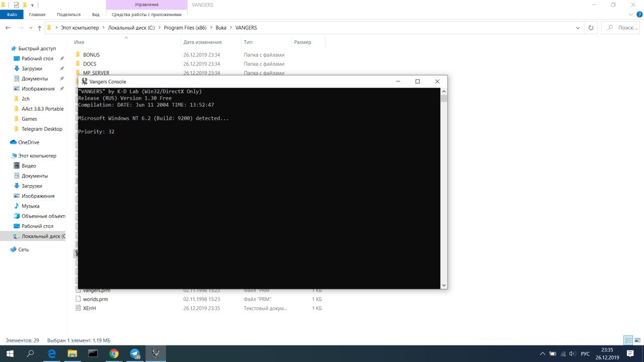Open Видео under This PC
This screenshot has width=644, height=362.
click(x=29, y=166)
